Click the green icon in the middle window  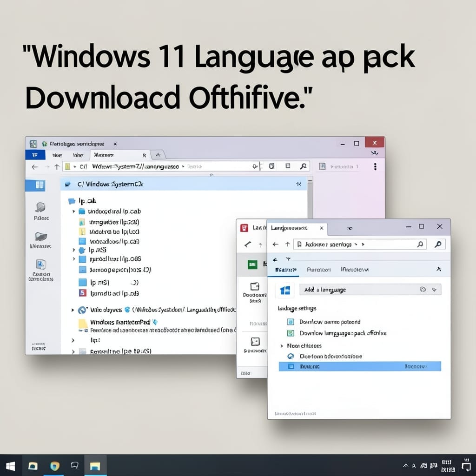coord(252,264)
